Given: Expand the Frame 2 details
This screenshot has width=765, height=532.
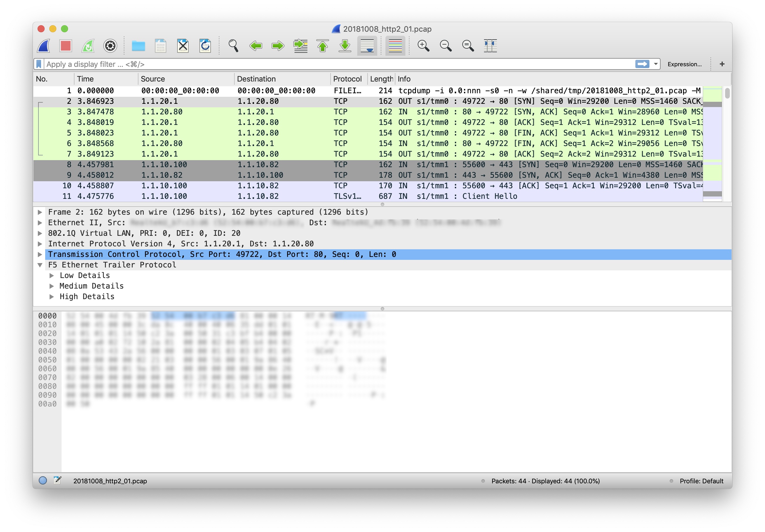Looking at the screenshot, I should click(x=40, y=212).
